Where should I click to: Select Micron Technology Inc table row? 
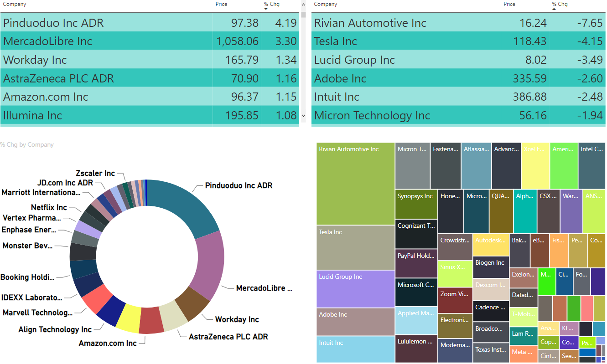pos(458,115)
